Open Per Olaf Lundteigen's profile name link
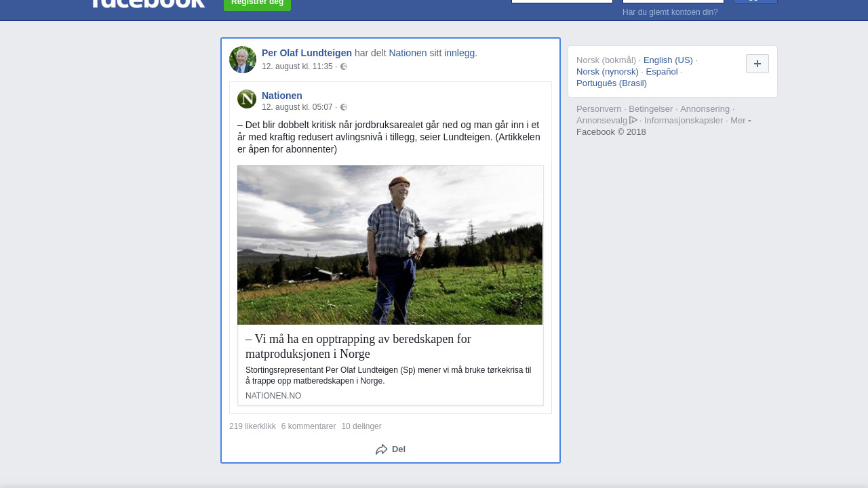Viewport: 868px width, 488px height. pyautogui.click(x=307, y=53)
